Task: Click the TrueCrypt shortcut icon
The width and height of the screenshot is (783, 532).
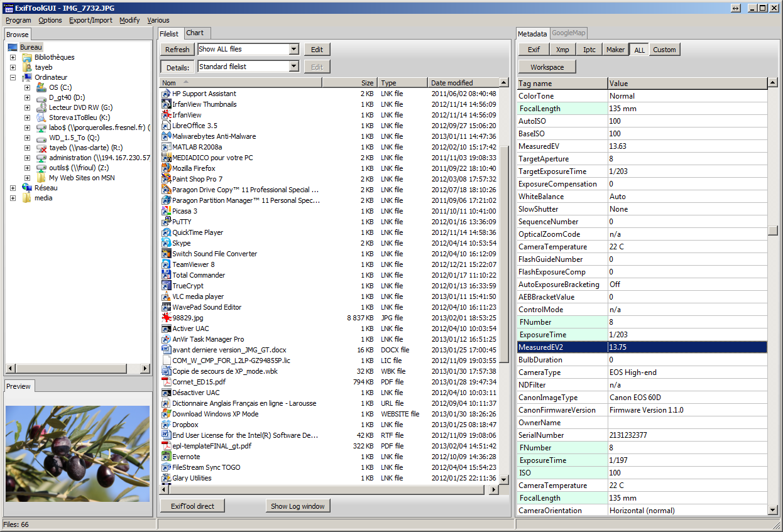Action: 167,286
